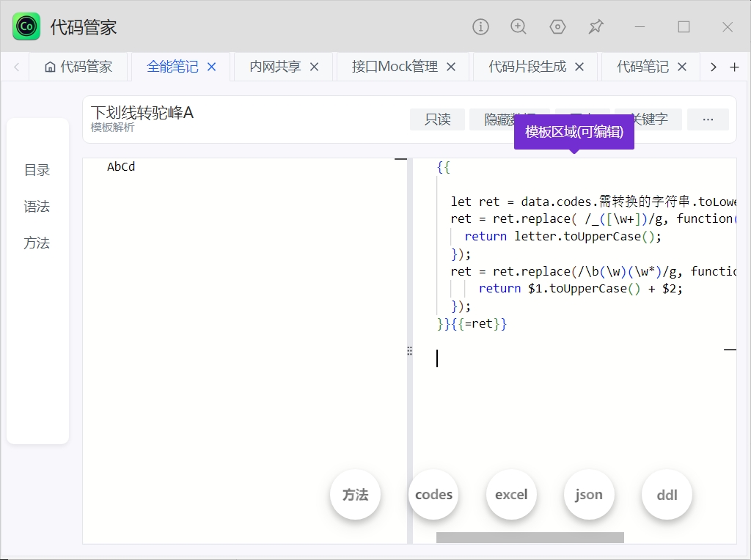The image size is (751, 560).
Task: Toggle the 只读 read-only button
Action: pos(437,119)
